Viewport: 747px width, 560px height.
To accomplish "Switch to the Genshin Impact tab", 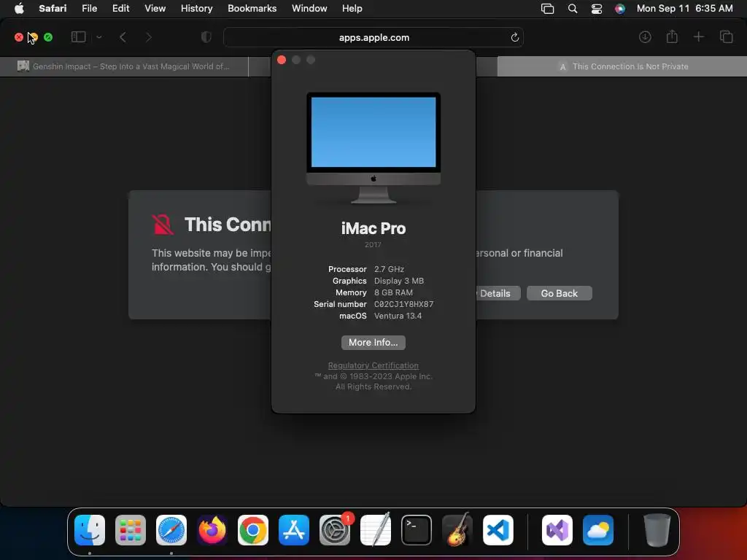I will point(124,66).
